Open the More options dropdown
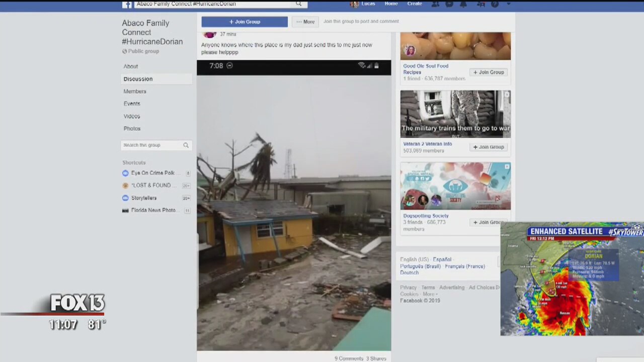 (305, 22)
